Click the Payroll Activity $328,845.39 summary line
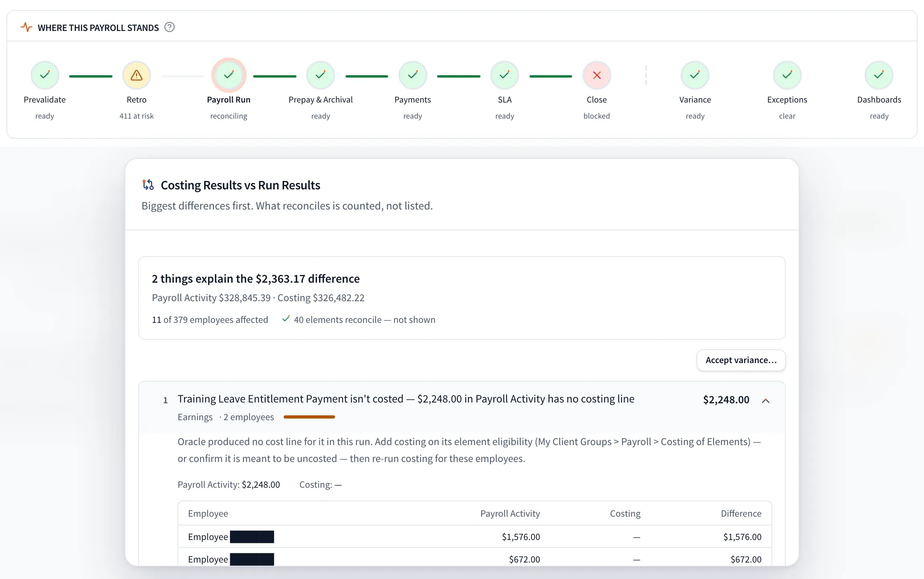This screenshot has height=579, width=924. coord(258,298)
